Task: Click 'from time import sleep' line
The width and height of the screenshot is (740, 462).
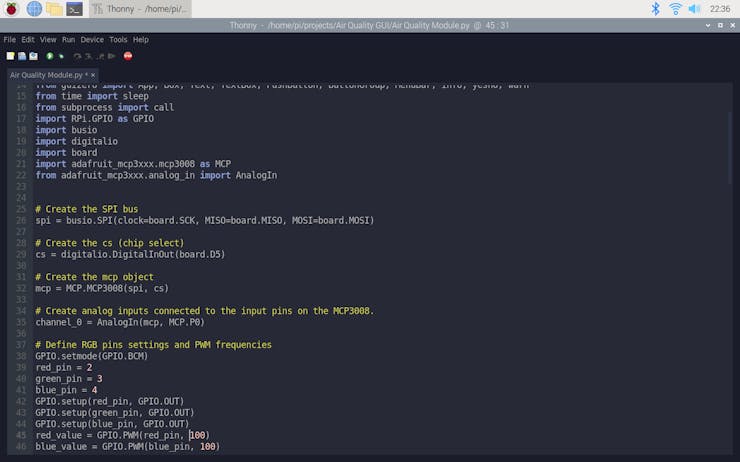Action: pos(92,96)
